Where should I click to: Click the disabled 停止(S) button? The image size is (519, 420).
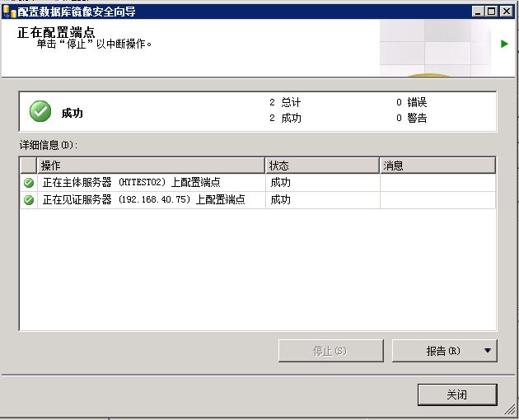tap(330, 351)
